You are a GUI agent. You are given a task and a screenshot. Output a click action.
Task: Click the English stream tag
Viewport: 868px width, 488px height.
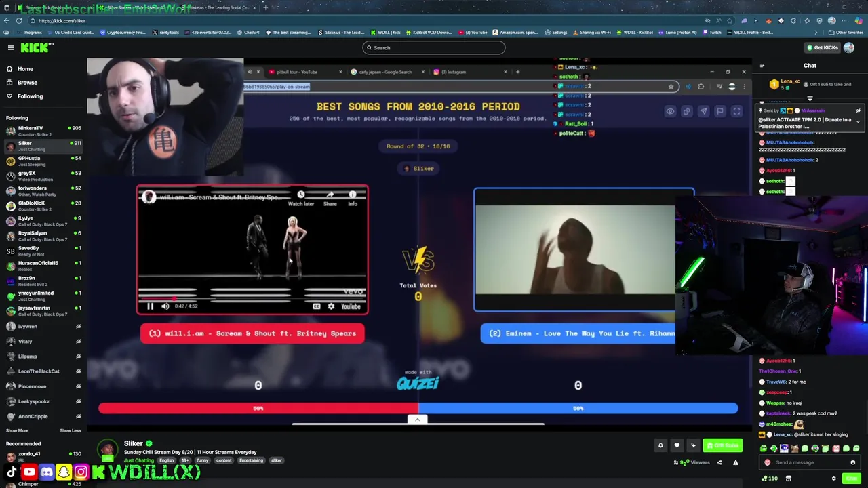(x=166, y=460)
